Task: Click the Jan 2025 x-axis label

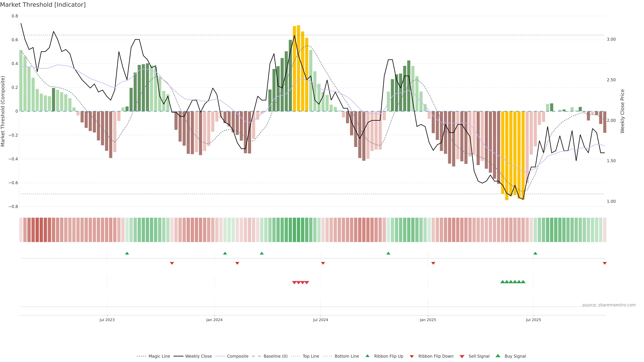Action: click(428, 320)
